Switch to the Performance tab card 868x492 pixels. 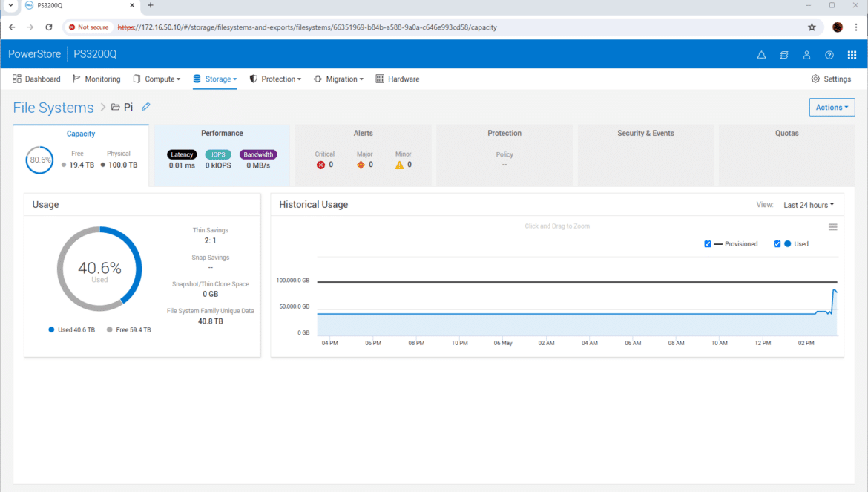click(222, 156)
